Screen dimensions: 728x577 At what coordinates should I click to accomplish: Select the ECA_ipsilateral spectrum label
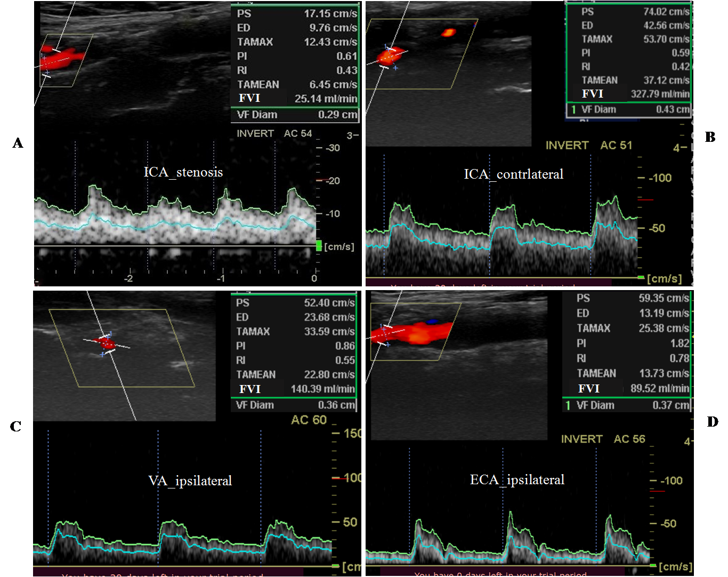pos(517,480)
